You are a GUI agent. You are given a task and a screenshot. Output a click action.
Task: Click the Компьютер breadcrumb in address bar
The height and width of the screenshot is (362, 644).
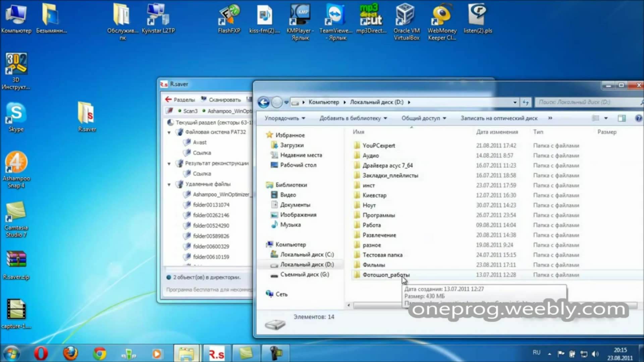click(324, 102)
